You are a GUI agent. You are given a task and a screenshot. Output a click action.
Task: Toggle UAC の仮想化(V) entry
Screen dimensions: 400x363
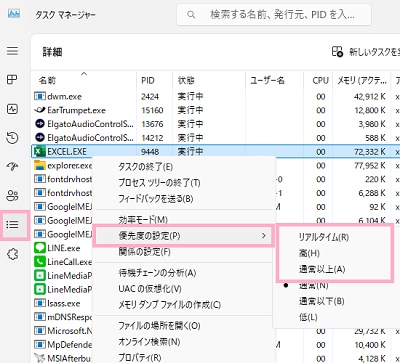(x=150, y=289)
